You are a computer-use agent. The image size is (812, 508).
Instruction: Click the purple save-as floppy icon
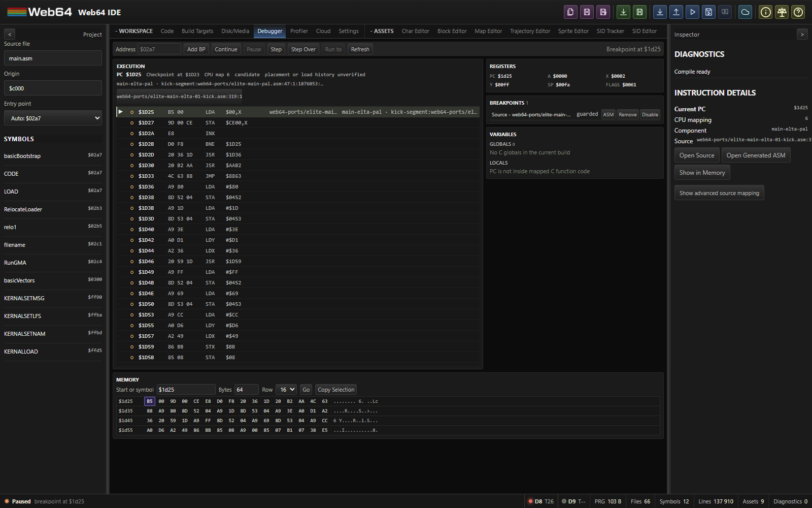coord(603,12)
